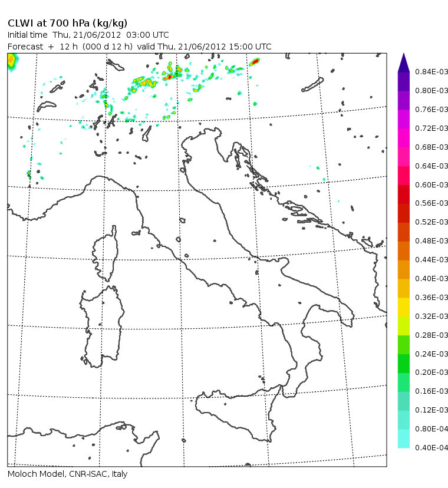Click the 0.76E-03 legend label
This screenshot has width=448, height=488.
431,110
